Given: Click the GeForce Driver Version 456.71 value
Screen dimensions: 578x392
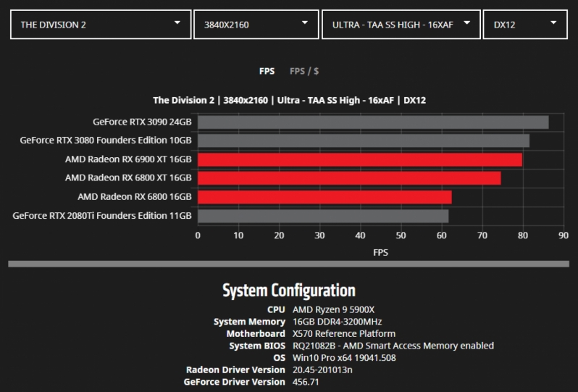Looking at the screenshot, I should click(x=306, y=382).
